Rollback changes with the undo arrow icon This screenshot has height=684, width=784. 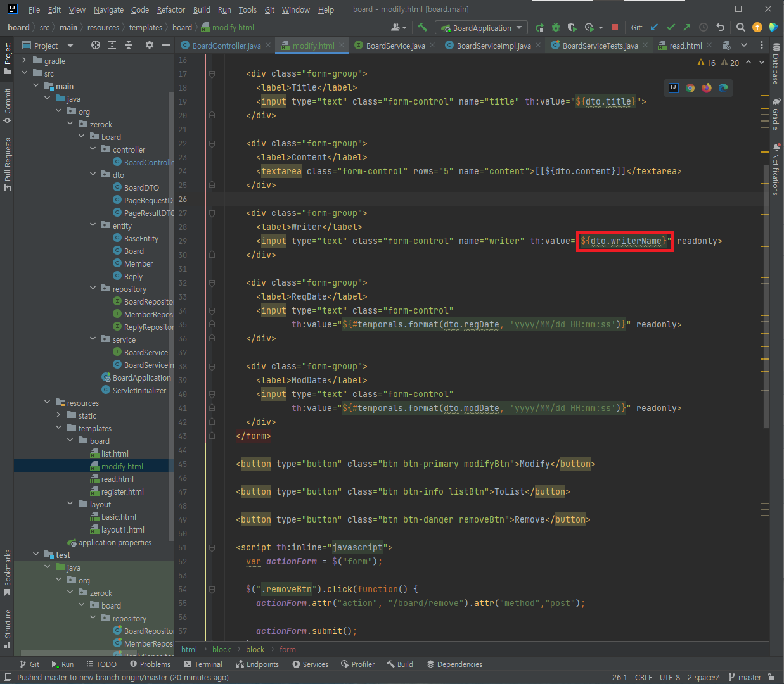coord(720,27)
